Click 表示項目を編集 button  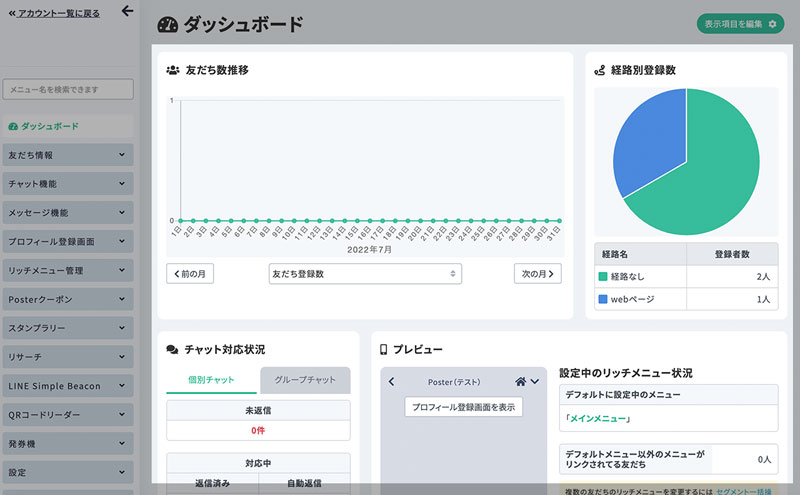[740, 24]
